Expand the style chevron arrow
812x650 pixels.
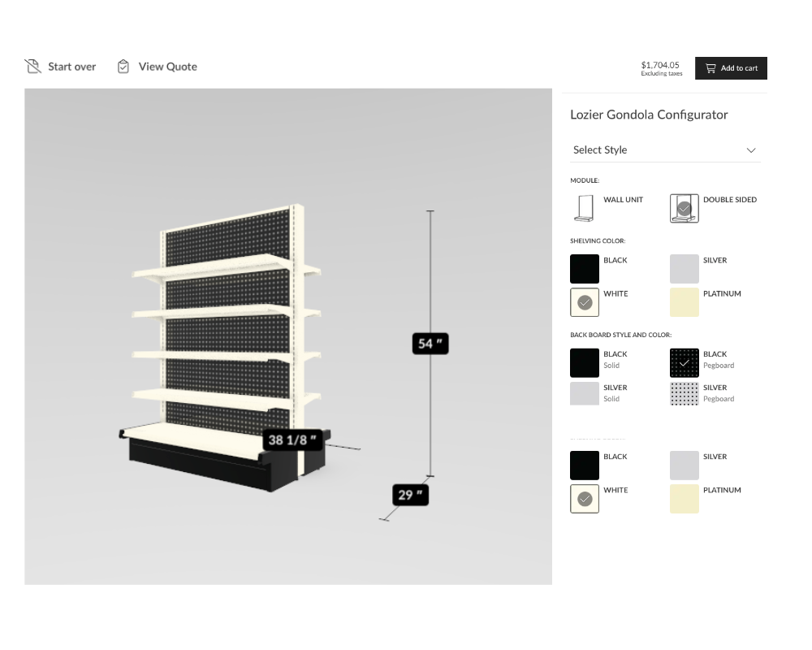(x=751, y=150)
